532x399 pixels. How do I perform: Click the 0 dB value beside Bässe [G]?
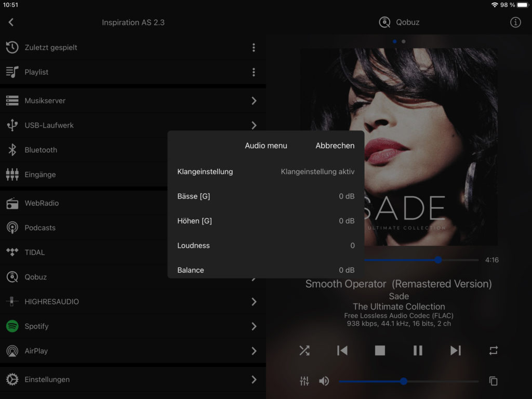click(x=347, y=196)
